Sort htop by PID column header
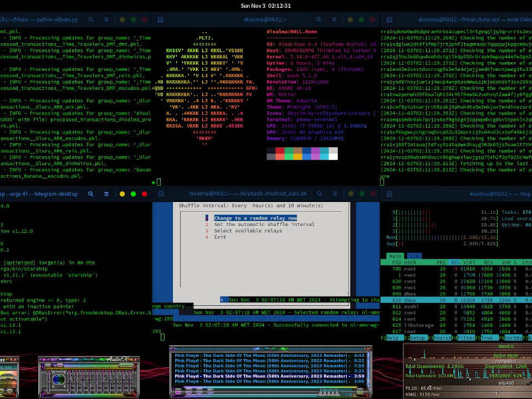The height and width of the screenshot is (399, 532). click(x=397, y=263)
